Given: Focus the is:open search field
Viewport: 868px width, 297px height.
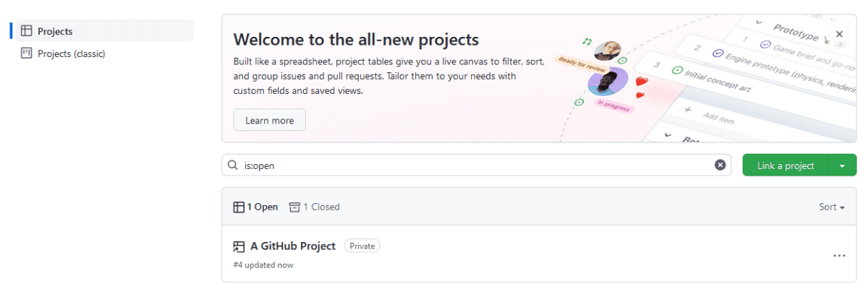Looking at the screenshot, I should (x=477, y=165).
